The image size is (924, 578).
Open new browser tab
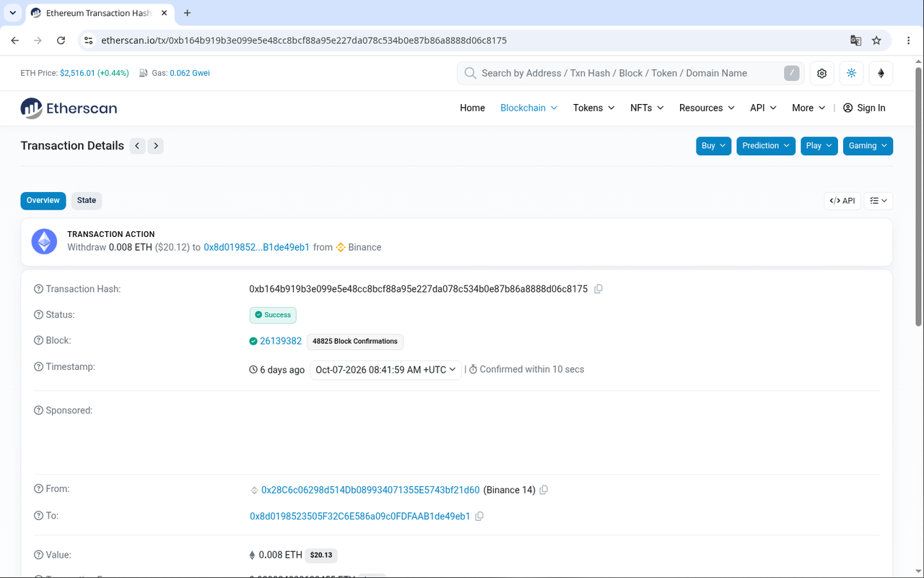point(187,13)
